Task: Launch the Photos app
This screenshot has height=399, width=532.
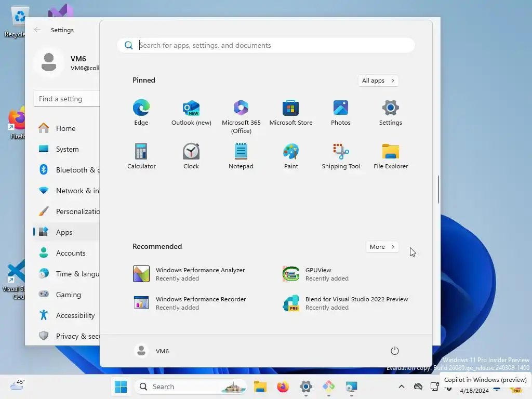Action: click(x=341, y=112)
